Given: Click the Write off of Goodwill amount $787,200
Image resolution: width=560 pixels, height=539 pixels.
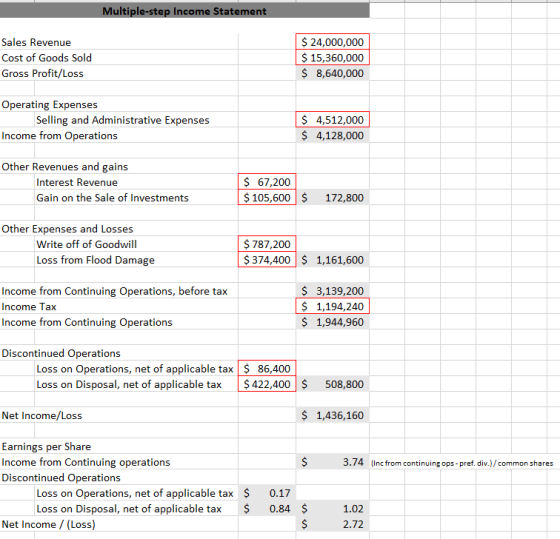Looking at the screenshot, I should (x=267, y=244).
